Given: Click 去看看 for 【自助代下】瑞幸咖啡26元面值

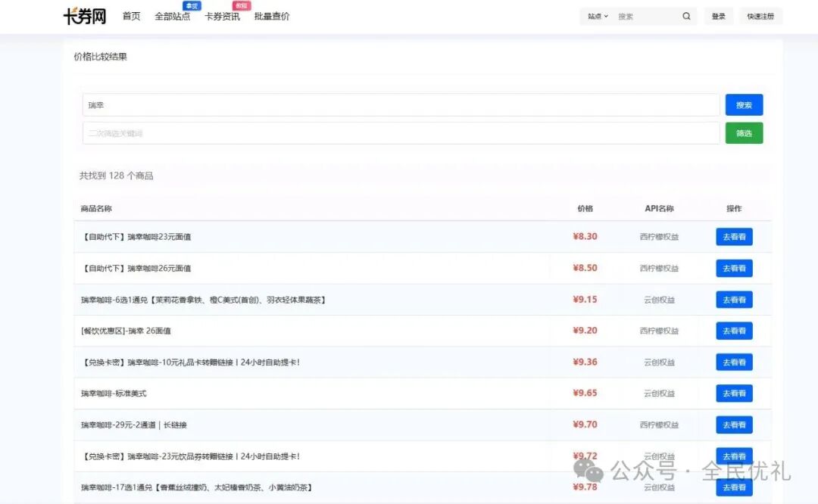Looking at the screenshot, I should pyautogui.click(x=734, y=269).
